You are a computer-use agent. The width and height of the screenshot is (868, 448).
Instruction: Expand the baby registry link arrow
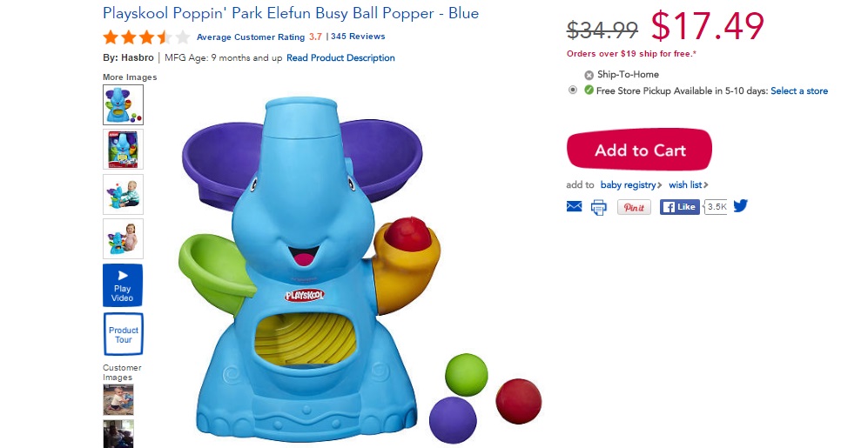pos(659,184)
